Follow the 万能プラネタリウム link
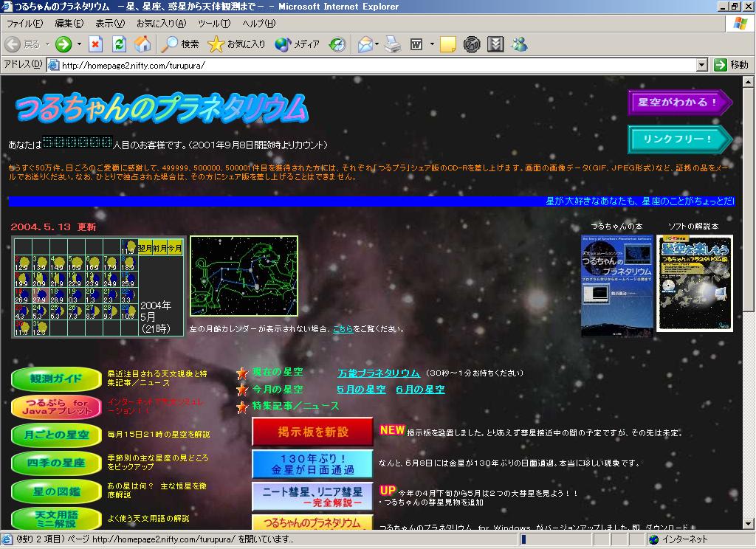This screenshot has width=756, height=549. 379,373
